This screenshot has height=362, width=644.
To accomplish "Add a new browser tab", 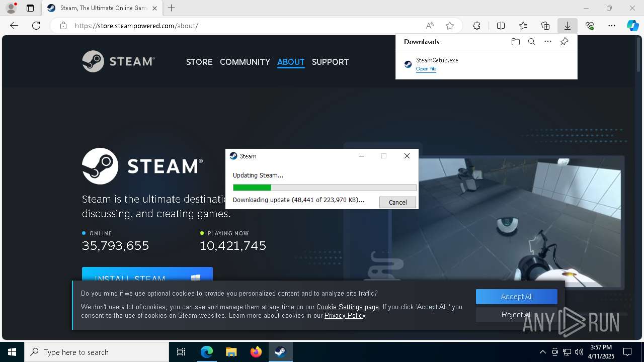I will tap(172, 8).
